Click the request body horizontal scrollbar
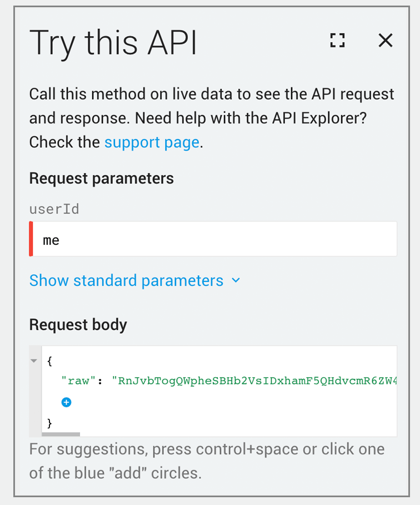 click(x=61, y=434)
